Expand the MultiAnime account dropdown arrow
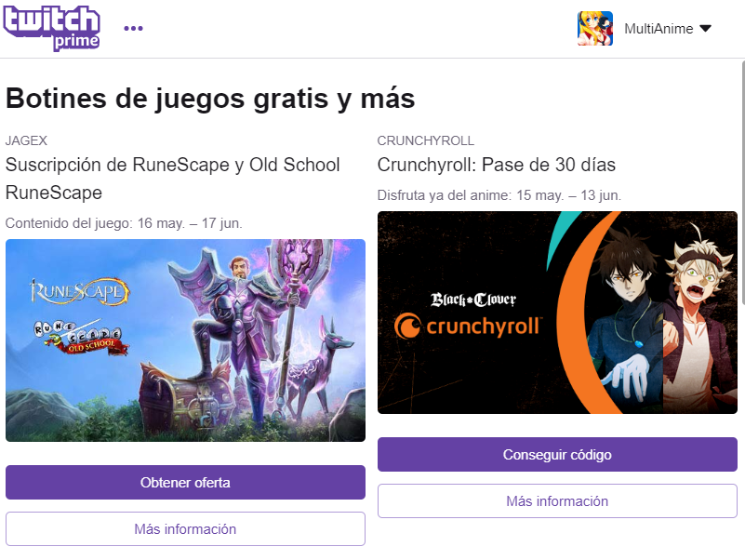This screenshot has height=560, width=745. click(706, 29)
